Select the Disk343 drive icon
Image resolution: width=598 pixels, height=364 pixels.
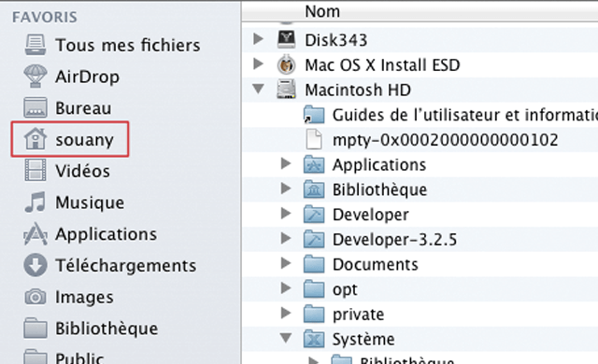286,39
